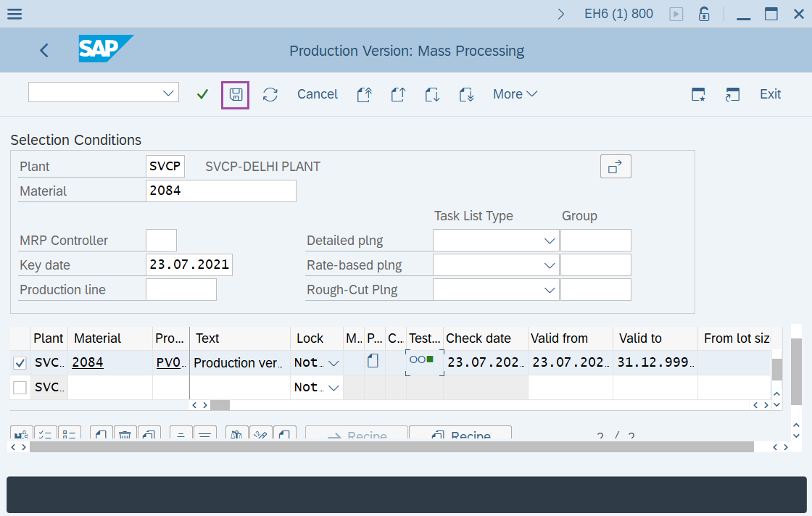Screen dimensions: 812x516
Task: Open search using the binoculars icon
Action: click(x=236, y=433)
